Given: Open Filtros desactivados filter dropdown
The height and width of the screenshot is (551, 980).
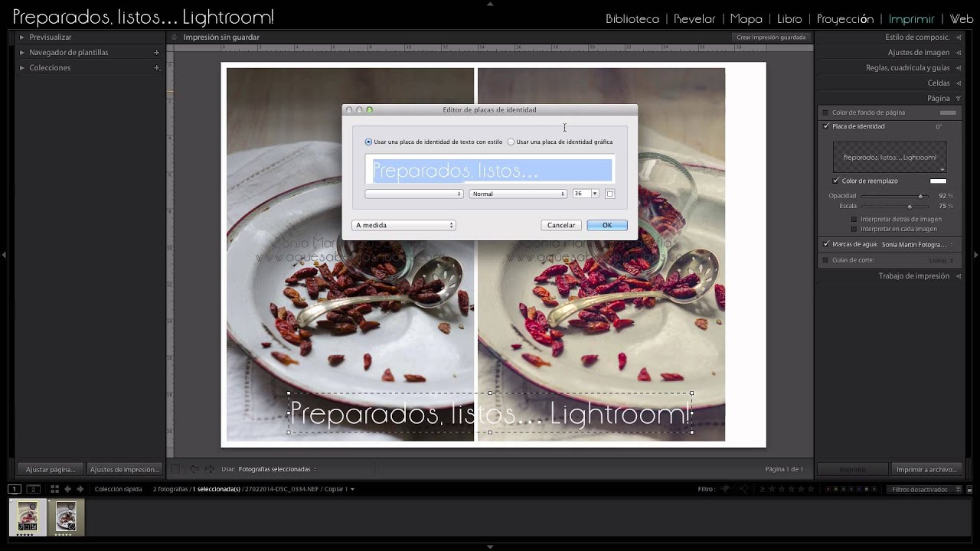Looking at the screenshot, I should 923,489.
